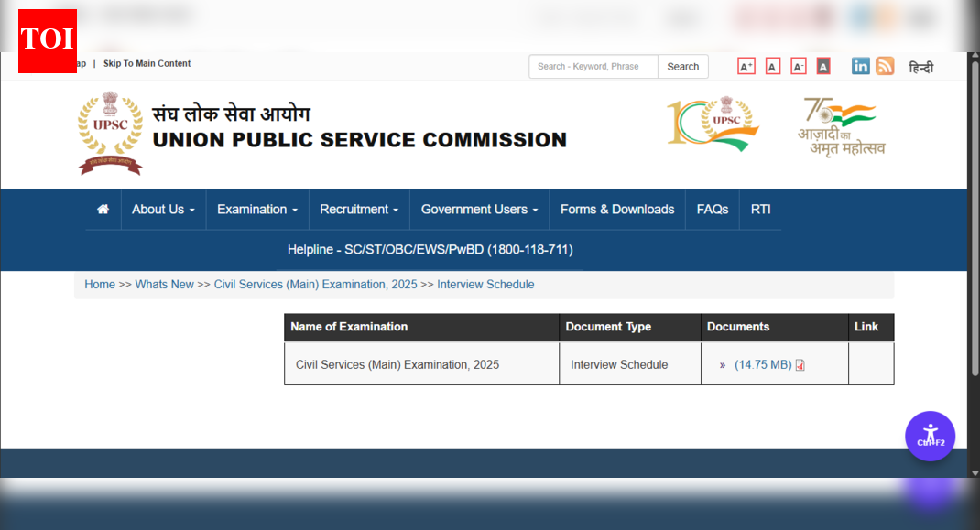Select the dark contrast A icon
The height and width of the screenshot is (530, 980).
coord(822,66)
